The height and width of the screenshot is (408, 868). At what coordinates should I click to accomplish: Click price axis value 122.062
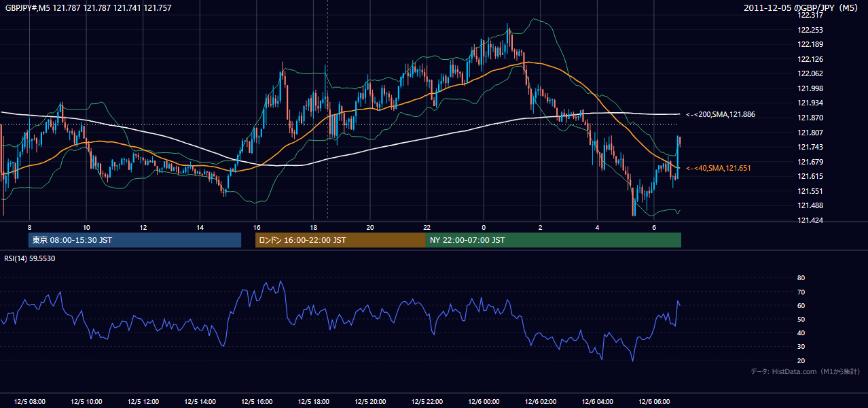point(810,74)
